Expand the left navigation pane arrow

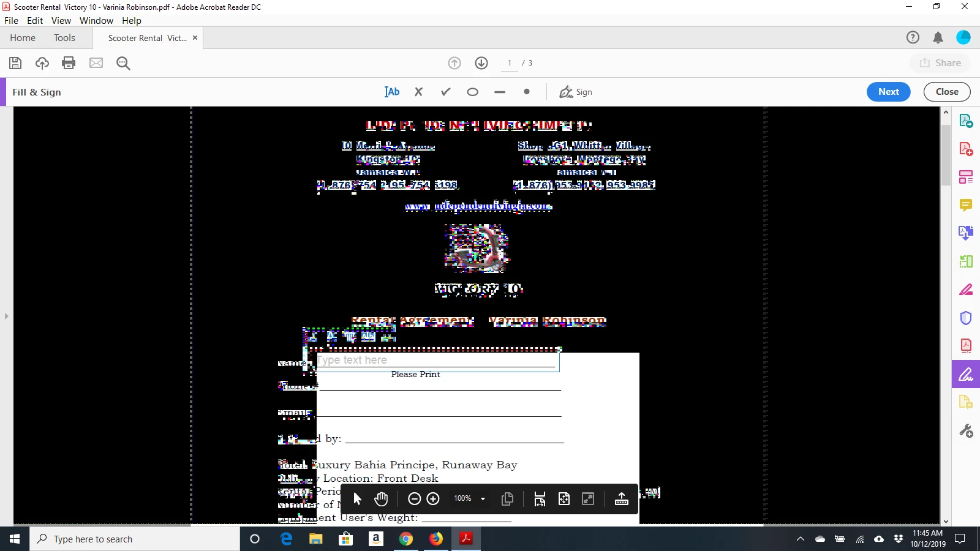[x=6, y=316]
